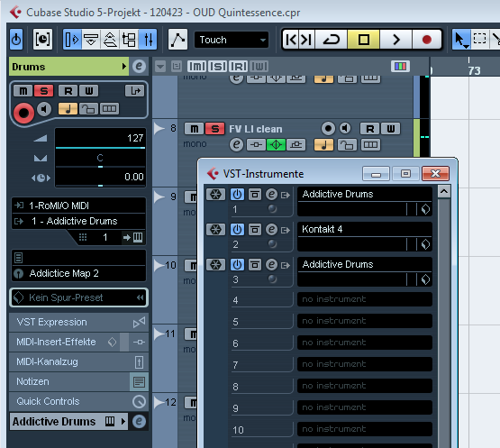
Task: Open the MIDI-Insert-Effekte tab
Action: pos(78,342)
